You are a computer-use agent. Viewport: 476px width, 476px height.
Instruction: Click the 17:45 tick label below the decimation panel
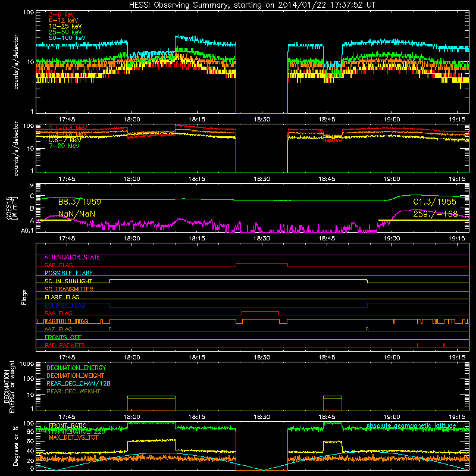click(67, 417)
